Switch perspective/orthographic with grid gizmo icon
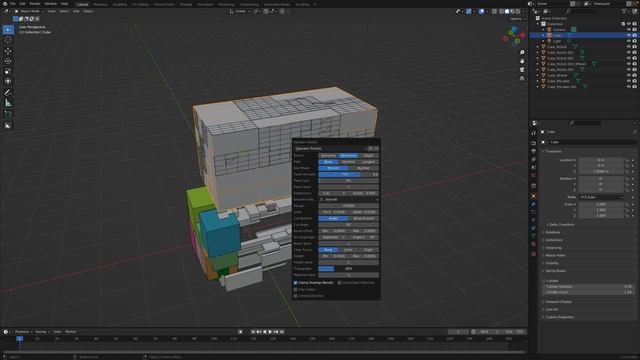Image resolution: width=640 pixels, height=360 pixels. pos(522,78)
